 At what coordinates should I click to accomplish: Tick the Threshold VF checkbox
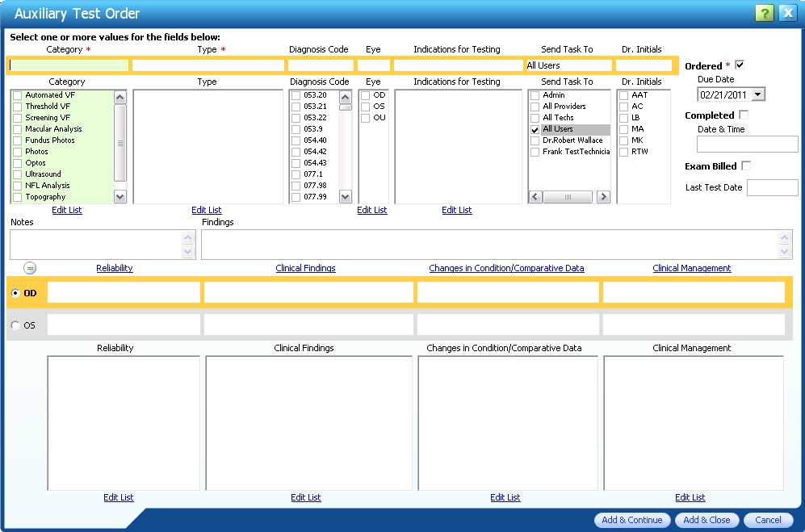tap(18, 107)
